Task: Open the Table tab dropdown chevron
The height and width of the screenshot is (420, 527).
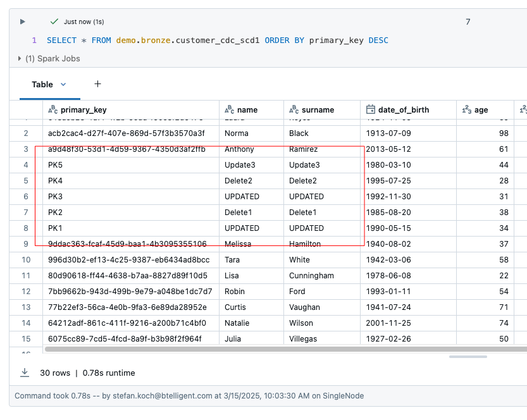Action: (x=63, y=85)
